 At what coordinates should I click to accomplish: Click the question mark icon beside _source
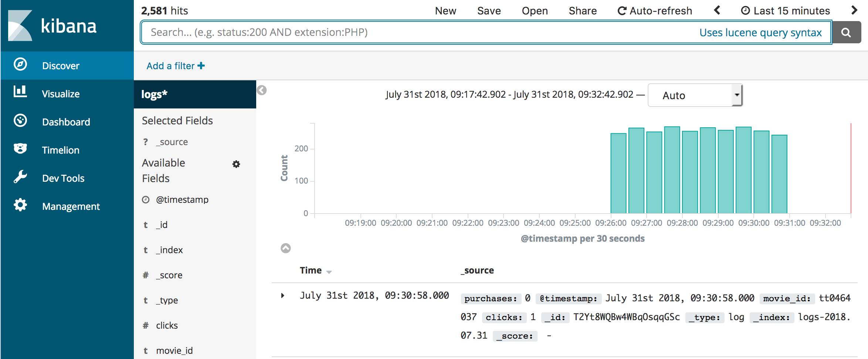[146, 142]
